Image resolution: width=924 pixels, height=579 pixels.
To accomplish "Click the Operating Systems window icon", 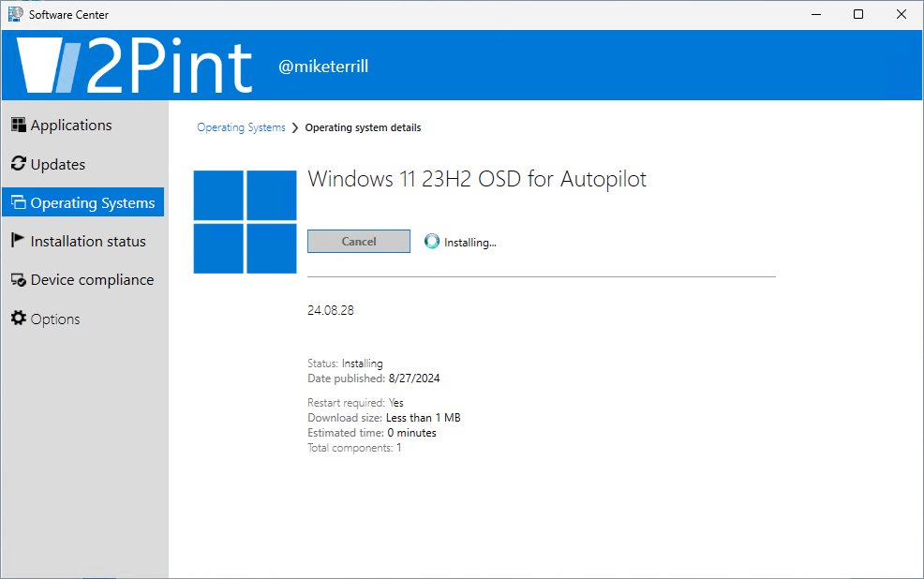I will click(18, 202).
